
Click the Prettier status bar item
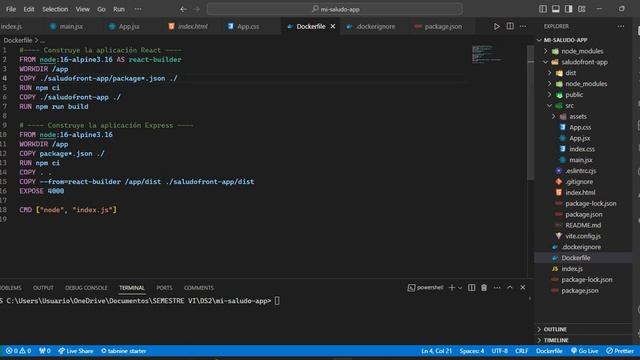(620, 351)
